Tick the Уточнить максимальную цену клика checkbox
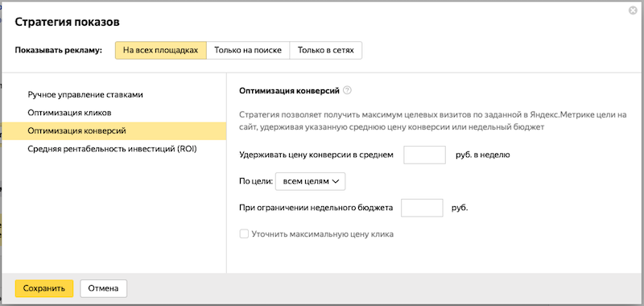 tap(244, 234)
